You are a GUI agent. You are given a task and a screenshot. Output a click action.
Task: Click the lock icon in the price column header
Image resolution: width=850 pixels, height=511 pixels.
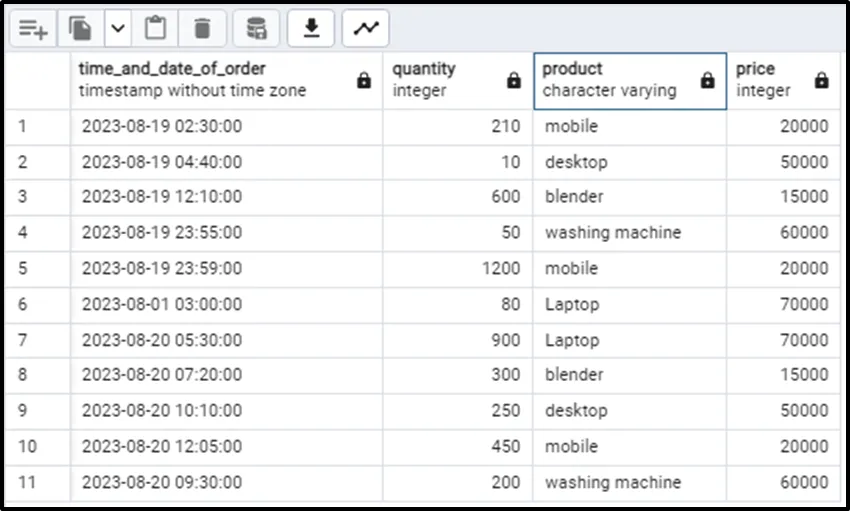click(821, 80)
